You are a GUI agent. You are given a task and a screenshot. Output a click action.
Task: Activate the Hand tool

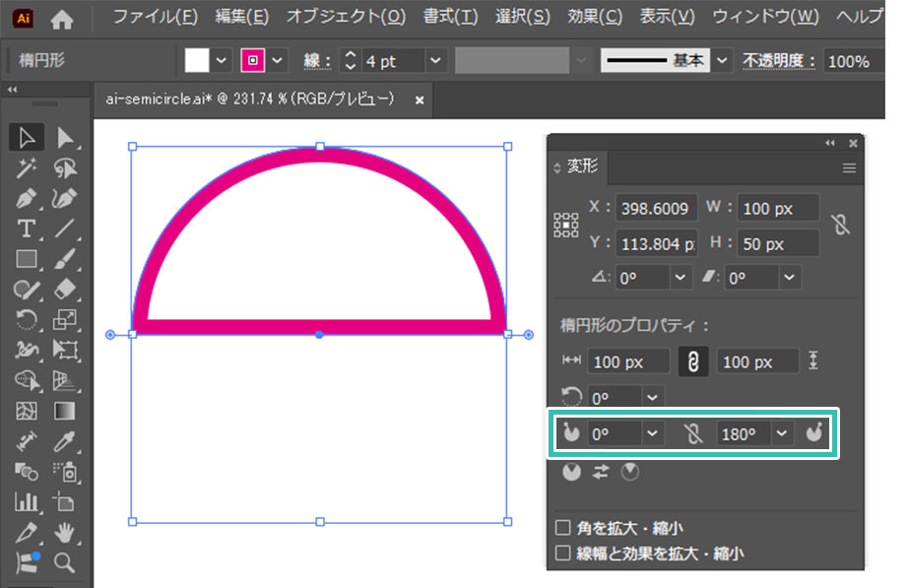[x=65, y=533]
